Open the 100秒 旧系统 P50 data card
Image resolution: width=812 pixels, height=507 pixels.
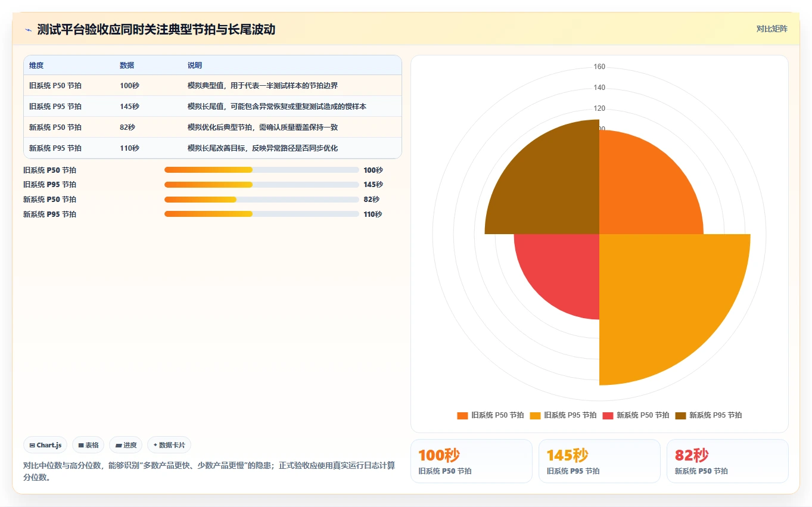coord(471,461)
